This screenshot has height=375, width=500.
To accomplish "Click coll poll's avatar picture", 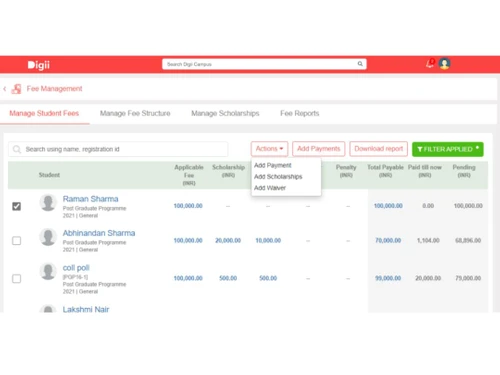I will pos(48,271).
